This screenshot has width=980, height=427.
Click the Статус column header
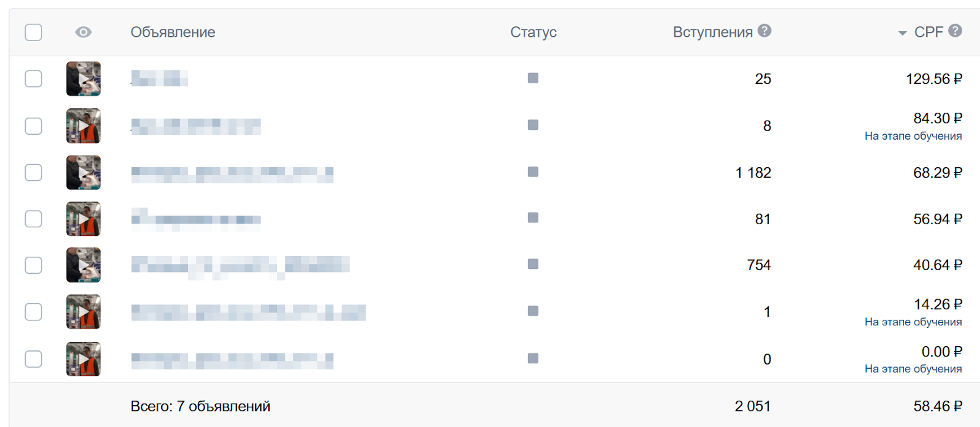533,32
